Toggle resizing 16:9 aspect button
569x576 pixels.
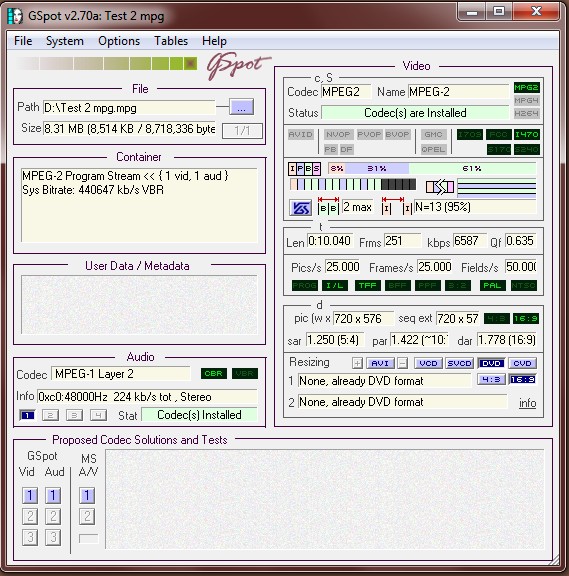522,379
